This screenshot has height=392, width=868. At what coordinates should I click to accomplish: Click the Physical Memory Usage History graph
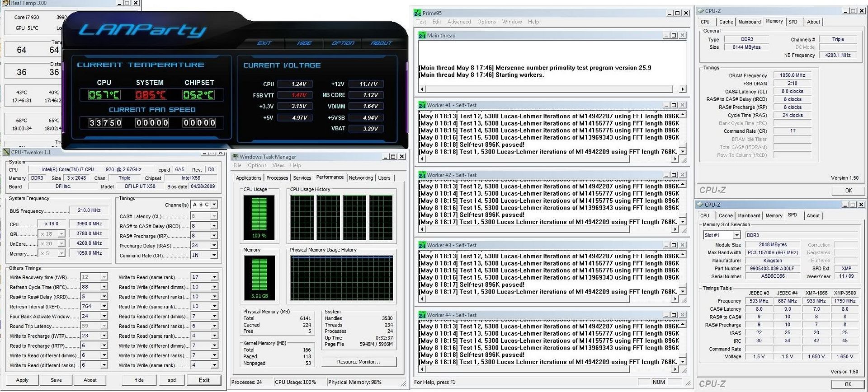[x=341, y=278]
